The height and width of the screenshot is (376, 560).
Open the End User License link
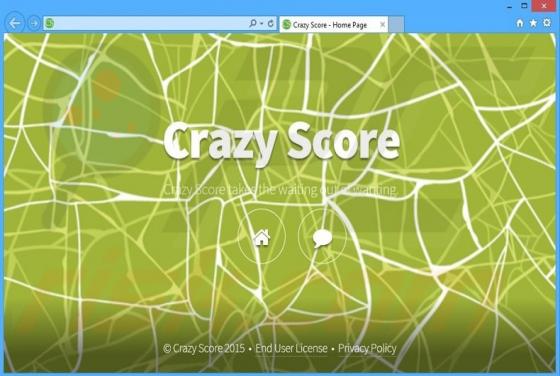coord(291,348)
